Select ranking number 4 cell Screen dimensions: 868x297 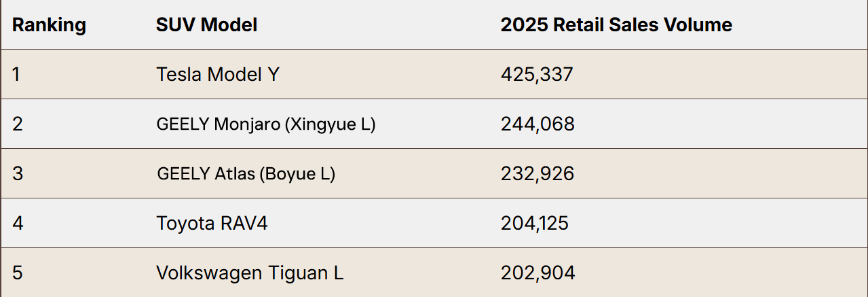[18, 223]
